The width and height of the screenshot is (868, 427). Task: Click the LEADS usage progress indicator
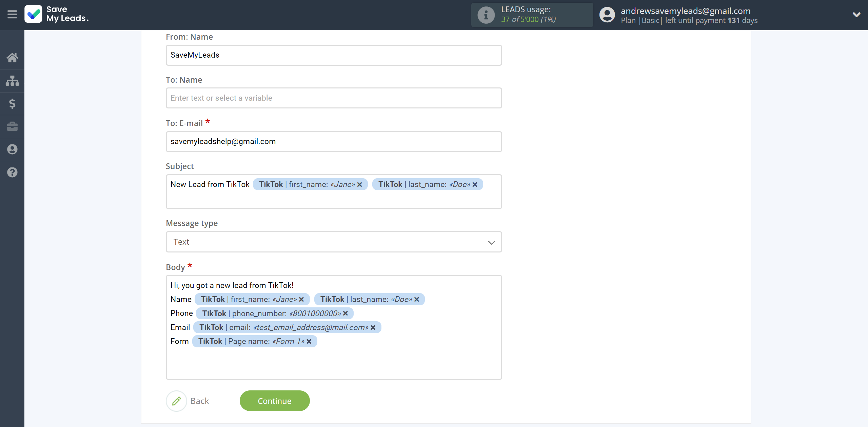(x=531, y=14)
